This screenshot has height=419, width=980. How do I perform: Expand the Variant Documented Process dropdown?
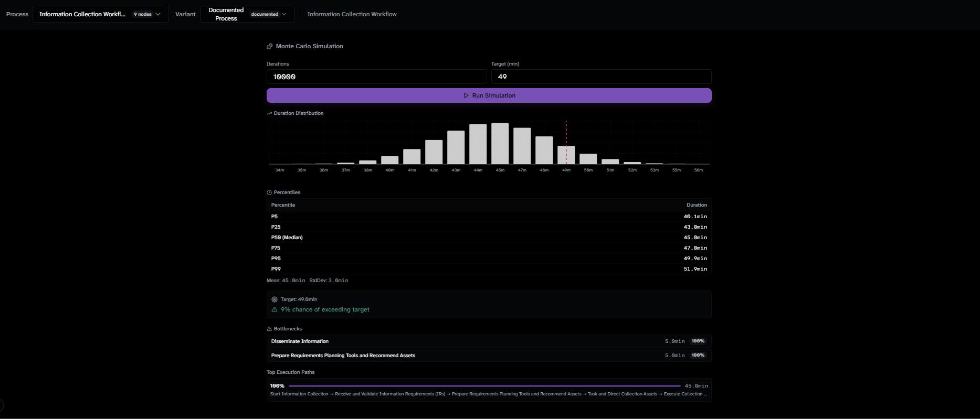coord(247,14)
